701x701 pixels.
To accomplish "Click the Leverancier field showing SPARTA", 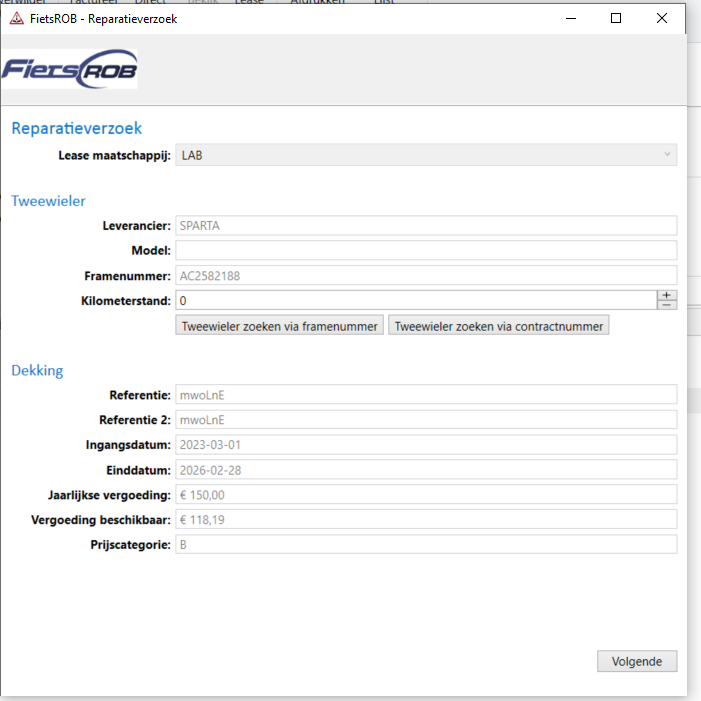I will [x=426, y=226].
